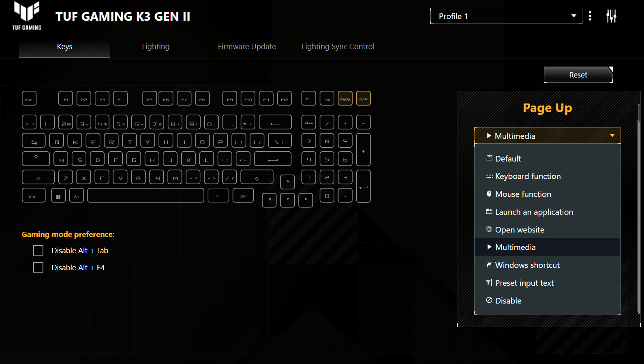
Task: Select the numpad plus key
Action: click(x=364, y=149)
